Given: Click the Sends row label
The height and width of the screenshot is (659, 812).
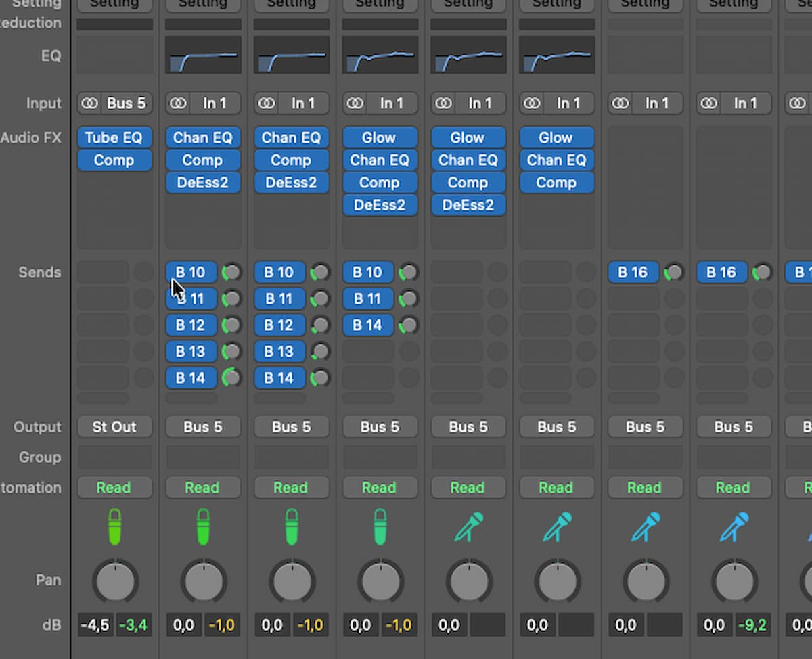Looking at the screenshot, I should 40,273.
